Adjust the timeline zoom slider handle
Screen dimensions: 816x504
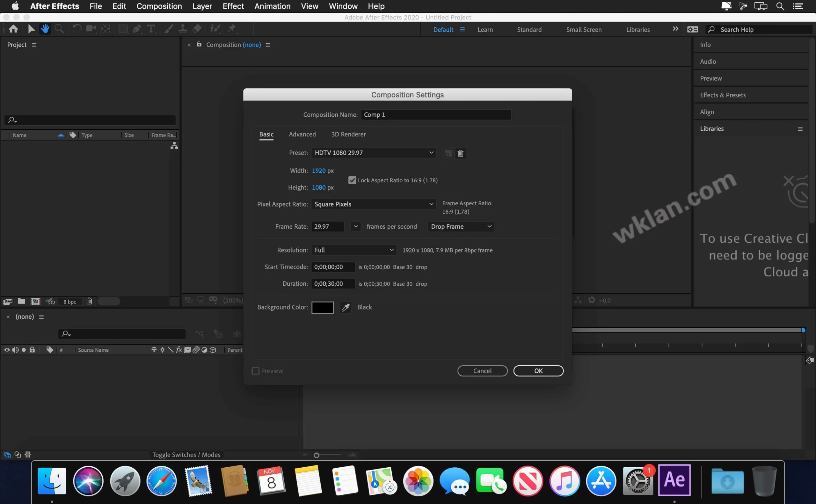click(316, 455)
